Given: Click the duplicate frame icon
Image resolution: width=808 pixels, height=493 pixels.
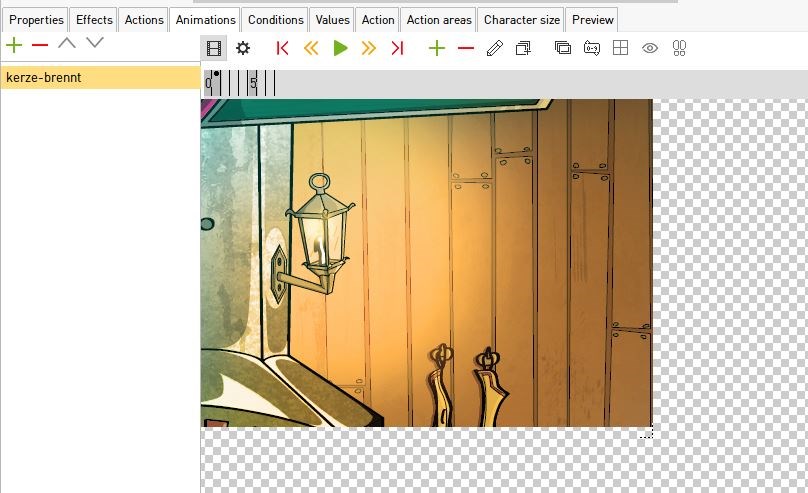Looking at the screenshot, I should 523,48.
